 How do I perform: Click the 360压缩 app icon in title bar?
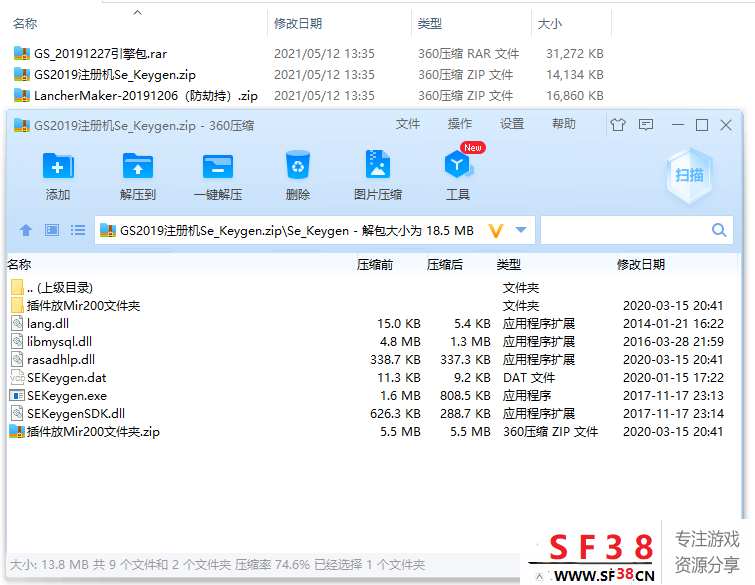22,126
